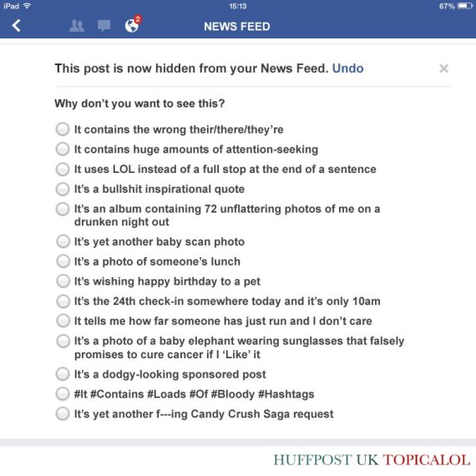Viewport: 476px width, 476px height.
Task: Open the messages speech bubble icon
Action: click(x=104, y=26)
